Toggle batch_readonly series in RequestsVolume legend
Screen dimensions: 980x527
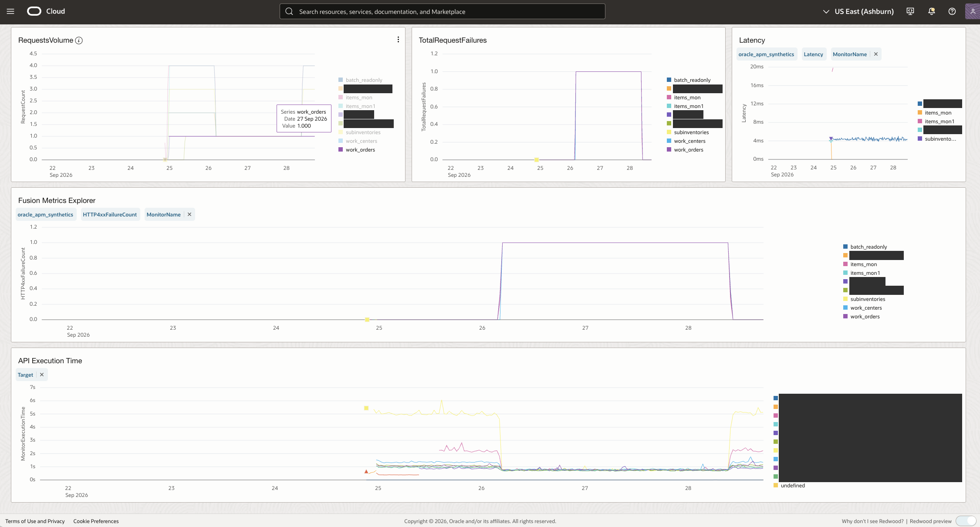click(360, 80)
